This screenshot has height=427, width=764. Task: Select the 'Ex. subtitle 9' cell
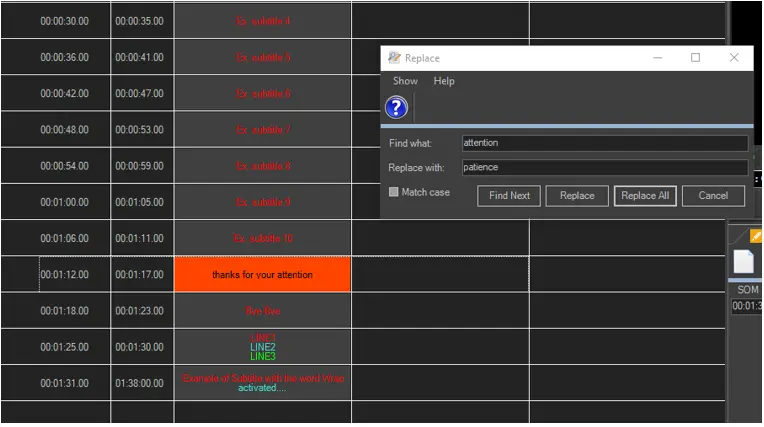pyautogui.click(x=262, y=202)
